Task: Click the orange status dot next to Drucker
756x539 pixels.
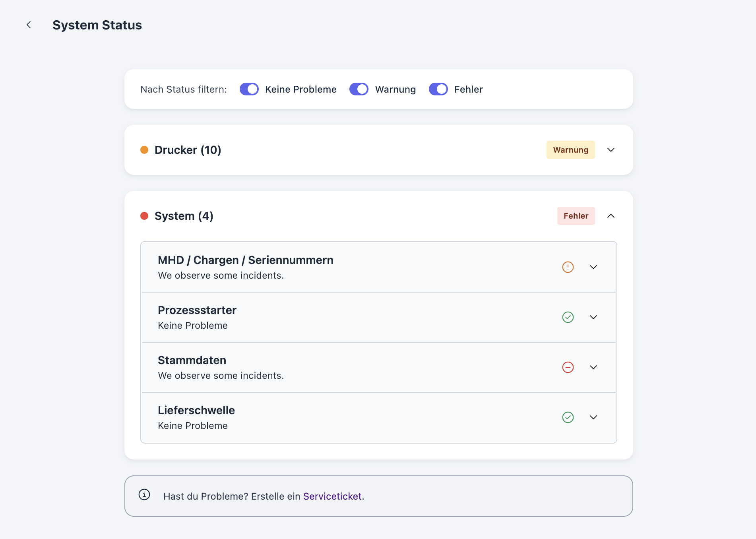Action: click(x=145, y=150)
